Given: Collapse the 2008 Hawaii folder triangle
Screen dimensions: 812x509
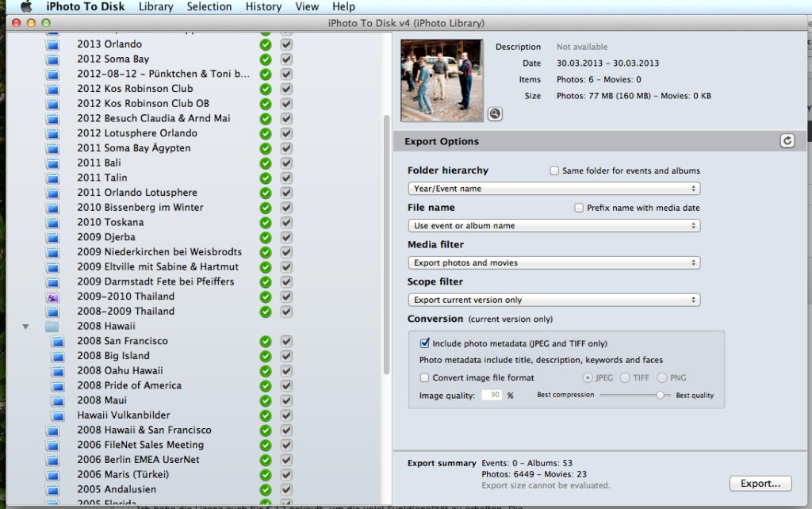Looking at the screenshot, I should coord(25,326).
